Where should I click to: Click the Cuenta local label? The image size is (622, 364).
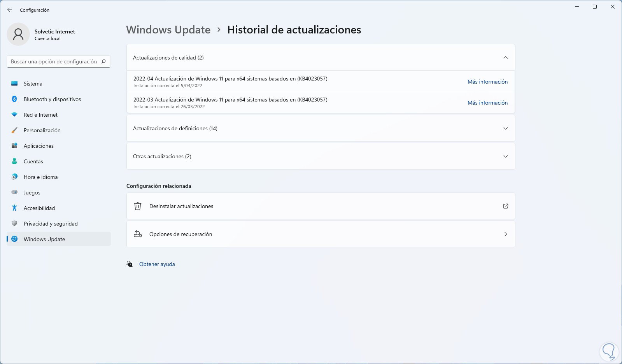tap(47, 38)
